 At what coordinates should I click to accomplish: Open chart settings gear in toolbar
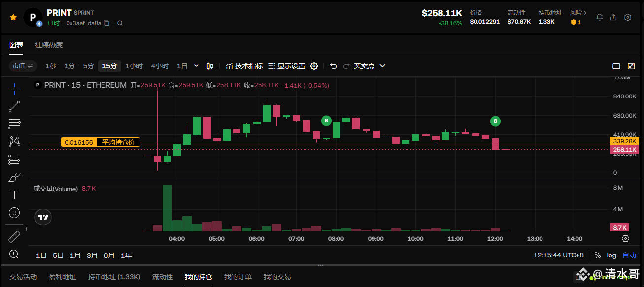click(314, 66)
